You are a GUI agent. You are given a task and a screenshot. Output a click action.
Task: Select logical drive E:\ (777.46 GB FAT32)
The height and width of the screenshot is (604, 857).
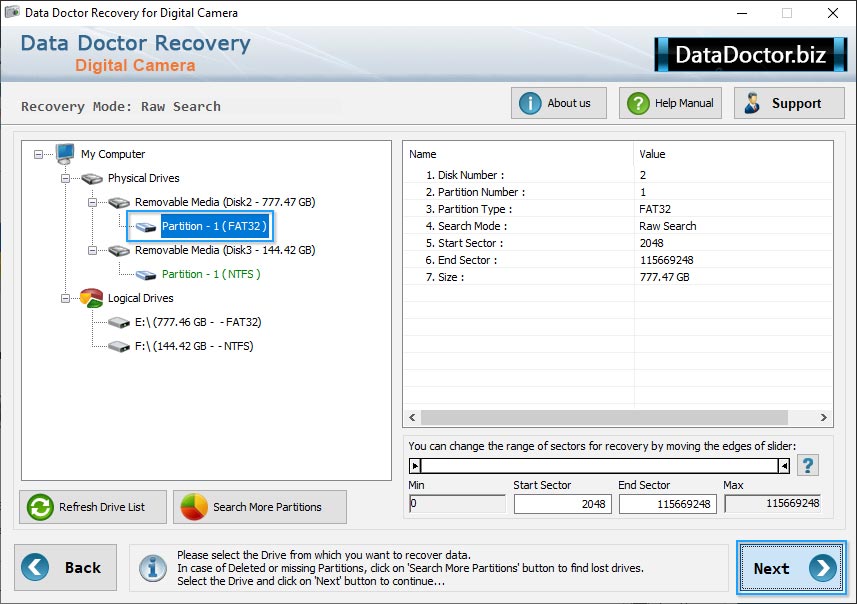[198, 322]
